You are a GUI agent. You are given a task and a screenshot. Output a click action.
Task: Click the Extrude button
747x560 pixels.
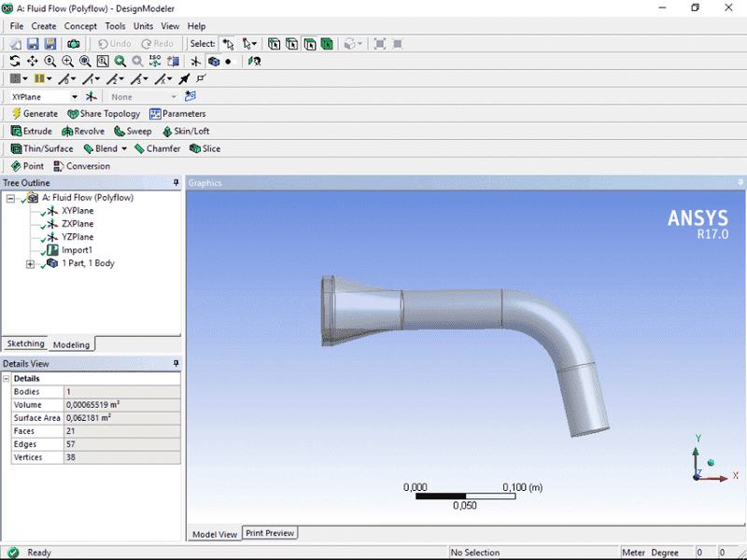click(31, 132)
